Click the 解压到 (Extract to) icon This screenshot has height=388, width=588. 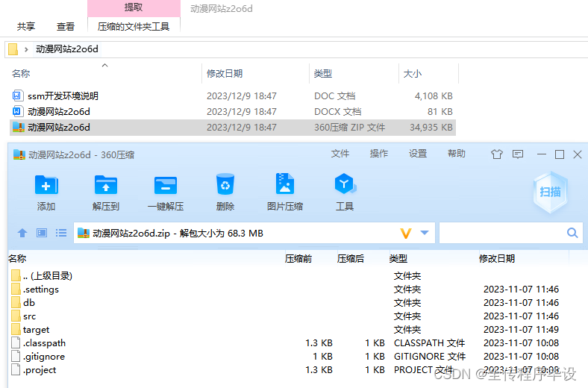click(106, 185)
